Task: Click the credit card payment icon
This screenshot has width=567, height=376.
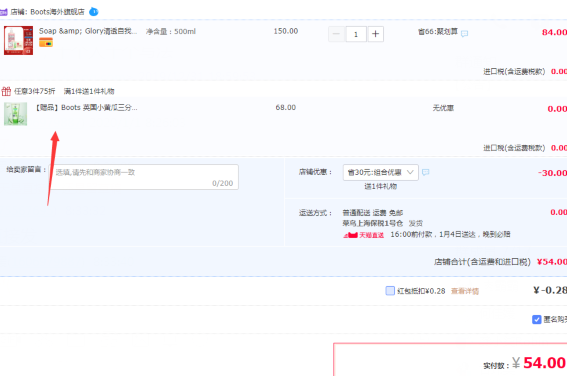Action: click(x=46, y=43)
